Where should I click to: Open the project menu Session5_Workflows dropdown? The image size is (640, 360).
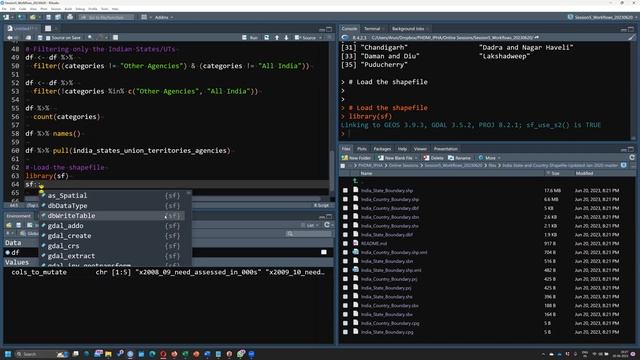602,17
